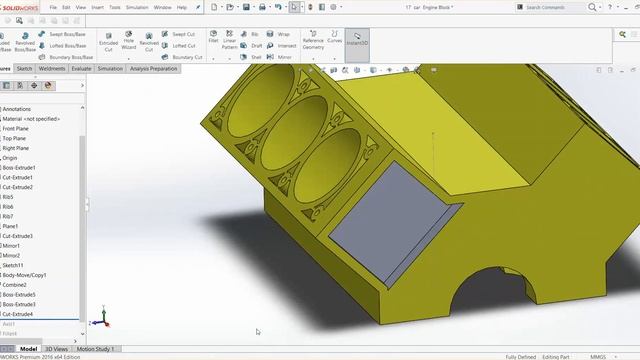Select the Wrap feature
This screenshot has height=360, width=640.
coord(278,34)
